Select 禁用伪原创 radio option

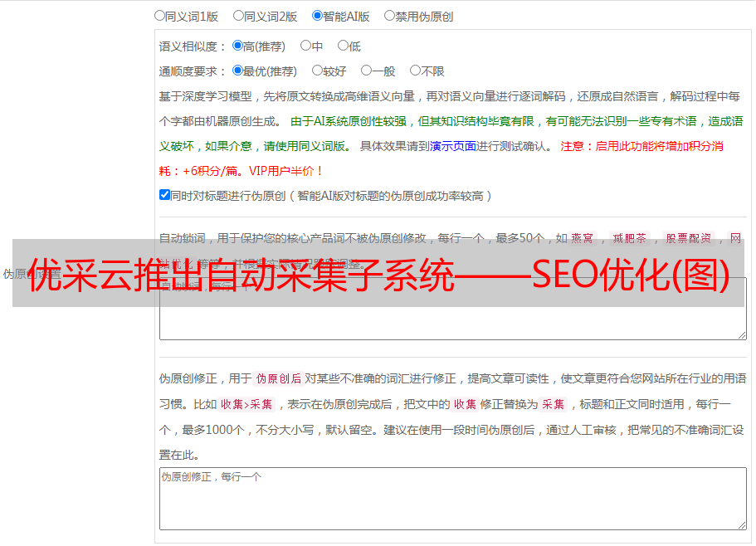coord(389,16)
